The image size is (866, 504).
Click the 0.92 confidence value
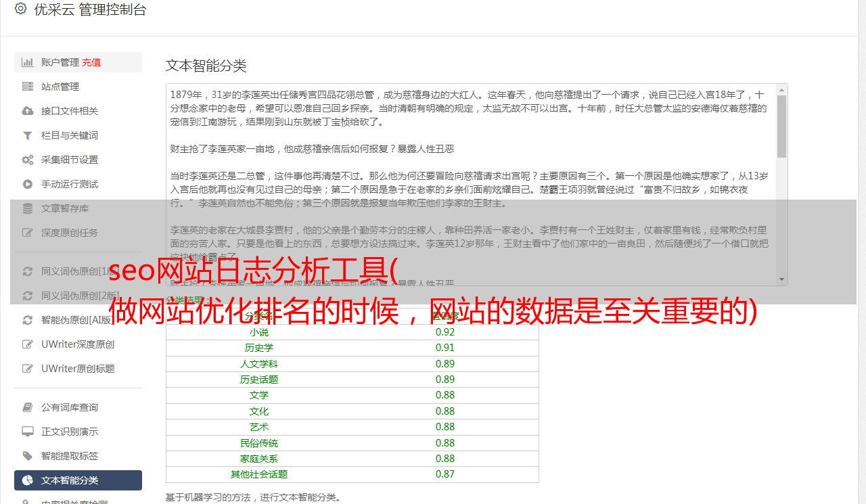pos(445,332)
